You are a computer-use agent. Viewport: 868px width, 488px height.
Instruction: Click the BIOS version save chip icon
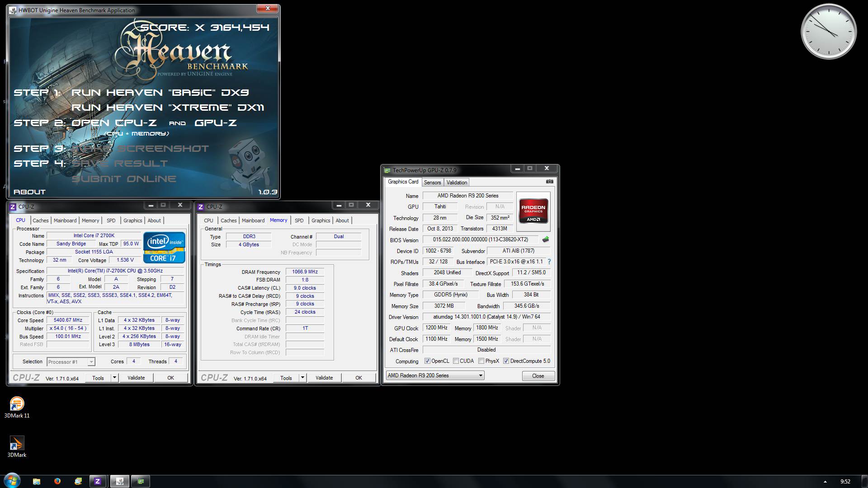(x=546, y=239)
